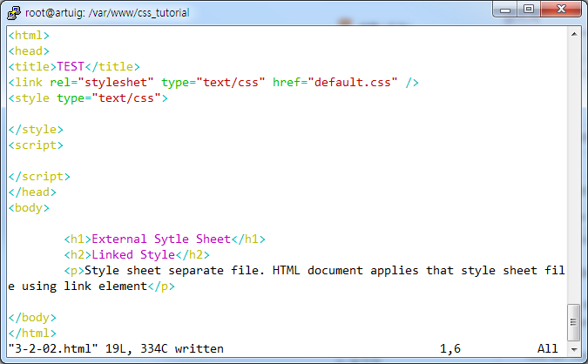Viewport: 588px width, 364px height.
Task: Click the closing </body> tag
Action: 32,318
